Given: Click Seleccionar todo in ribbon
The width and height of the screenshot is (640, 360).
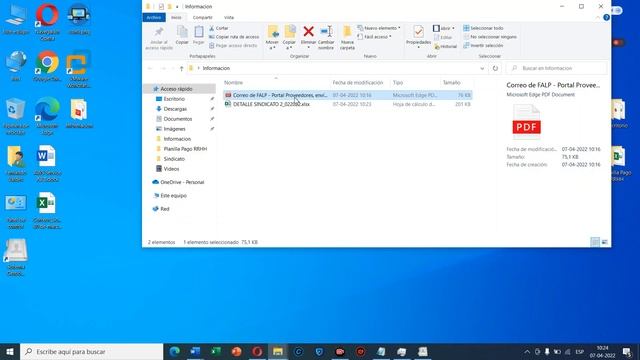Looking at the screenshot, I should click(x=483, y=28).
